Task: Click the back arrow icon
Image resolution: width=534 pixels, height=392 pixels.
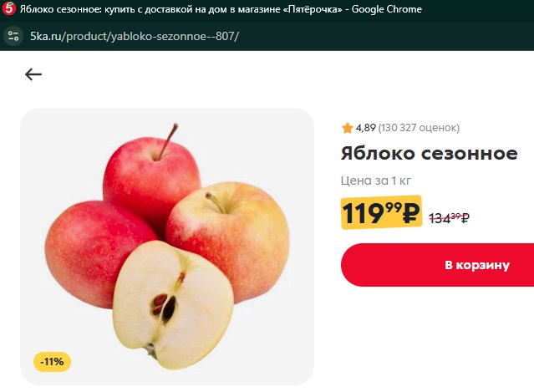Action: 33,74
